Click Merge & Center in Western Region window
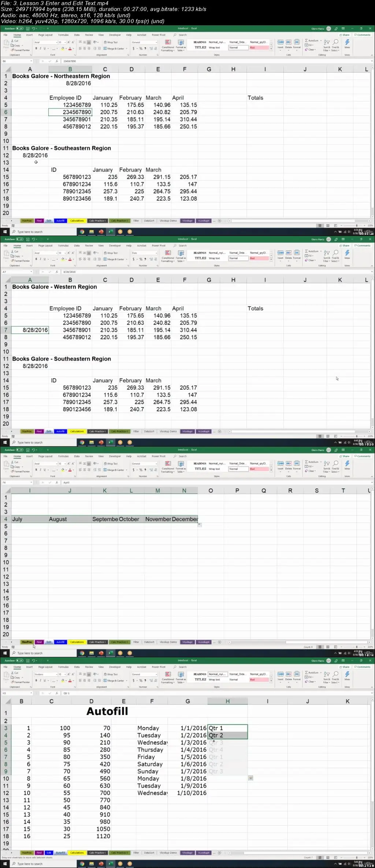Viewport: 375px width, 868px height. [115, 259]
